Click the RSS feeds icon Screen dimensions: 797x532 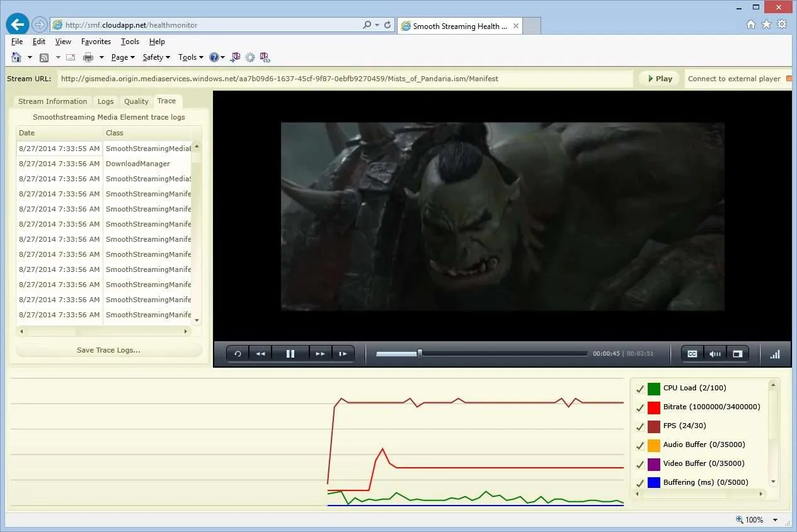(44, 57)
